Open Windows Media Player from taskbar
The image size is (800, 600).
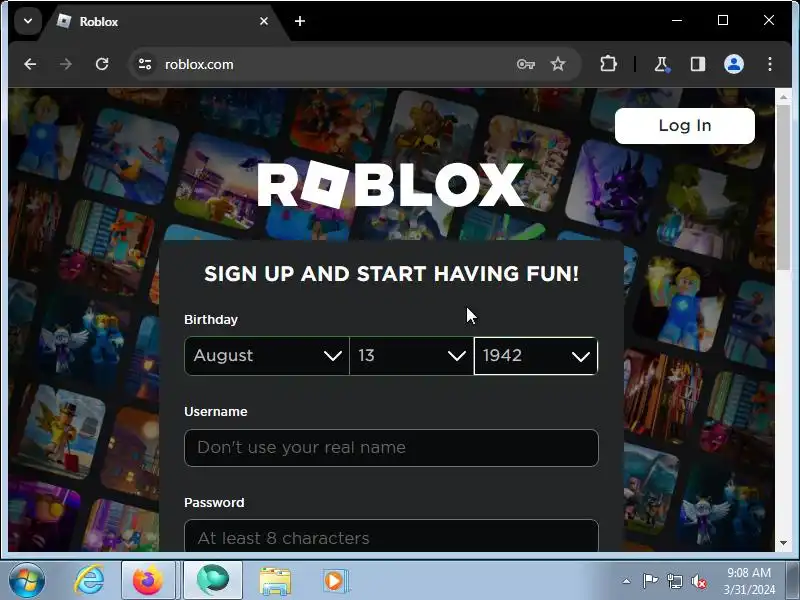coord(335,581)
